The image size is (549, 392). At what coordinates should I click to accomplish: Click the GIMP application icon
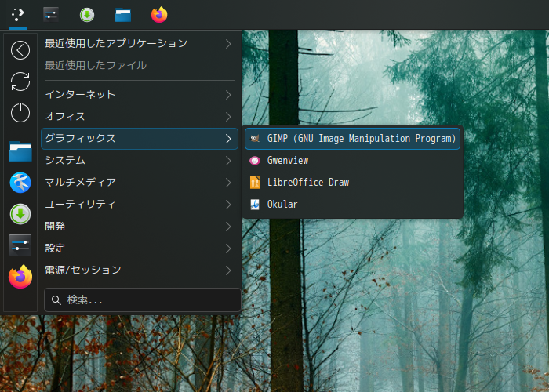255,139
